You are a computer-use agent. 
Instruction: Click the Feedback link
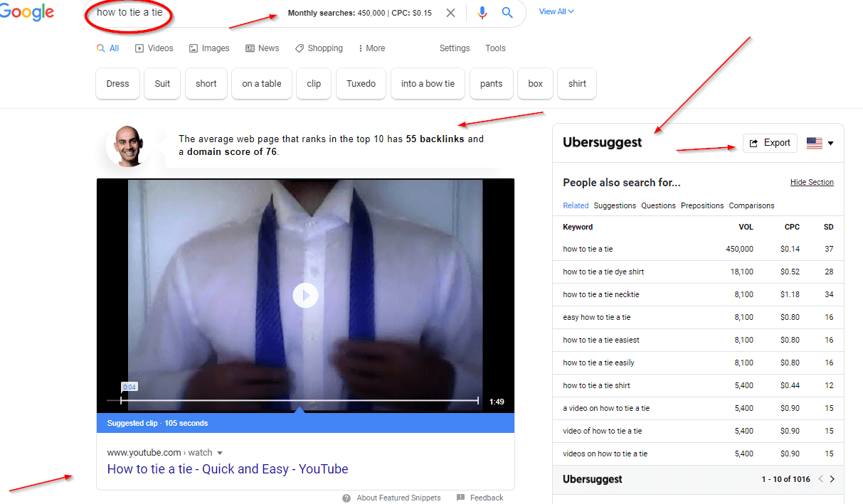pyautogui.click(x=487, y=498)
